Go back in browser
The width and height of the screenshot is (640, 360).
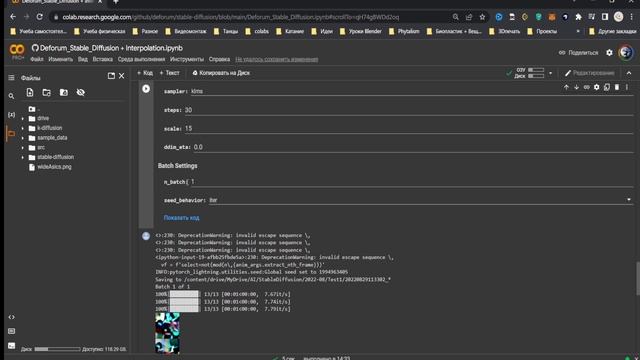click(x=13, y=17)
